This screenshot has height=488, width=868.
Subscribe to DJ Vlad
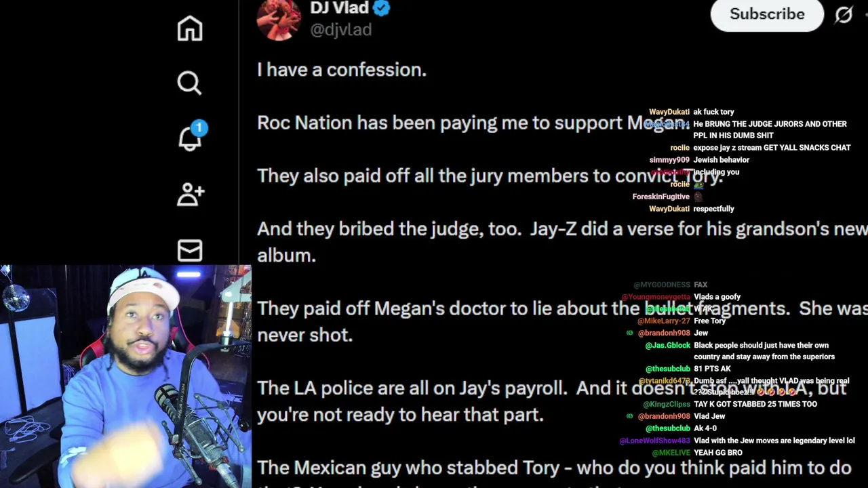click(x=767, y=14)
